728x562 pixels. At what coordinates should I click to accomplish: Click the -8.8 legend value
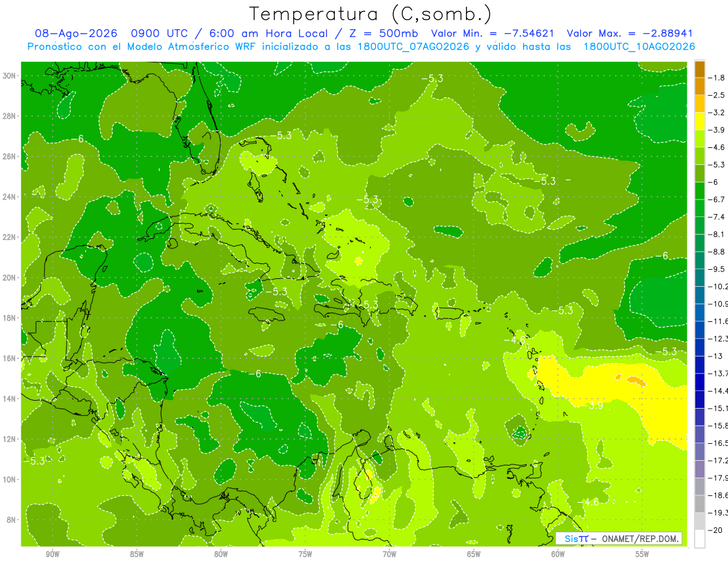click(718, 252)
